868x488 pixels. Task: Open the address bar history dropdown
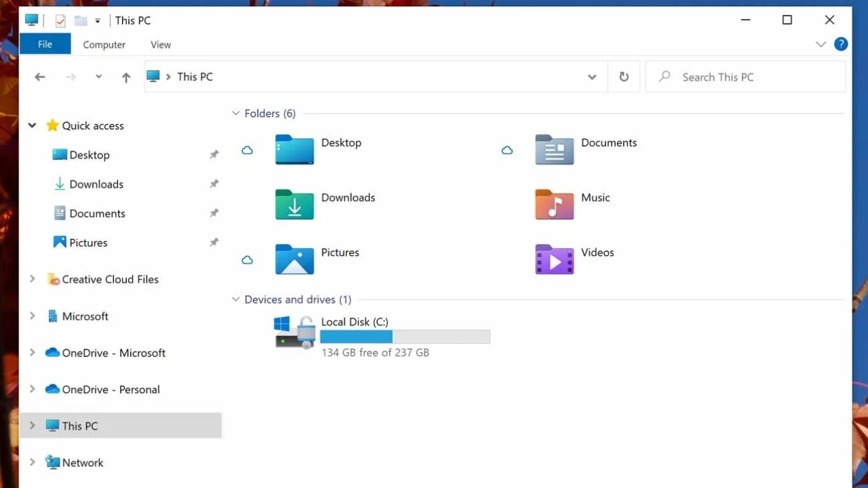click(x=592, y=77)
